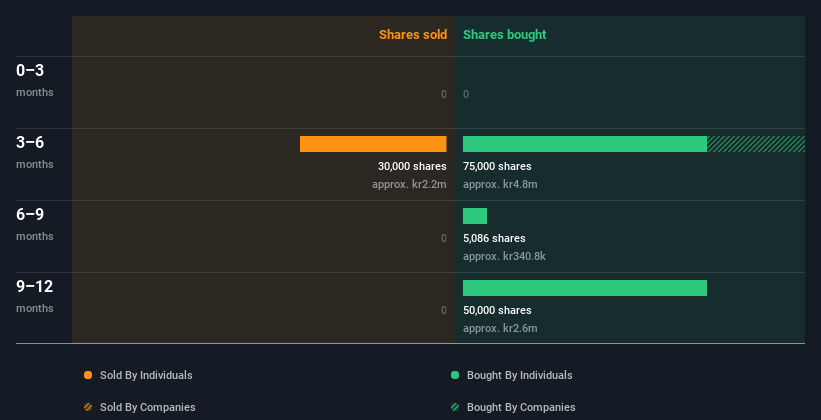Select the Bought By Companies legend label

tap(521, 407)
